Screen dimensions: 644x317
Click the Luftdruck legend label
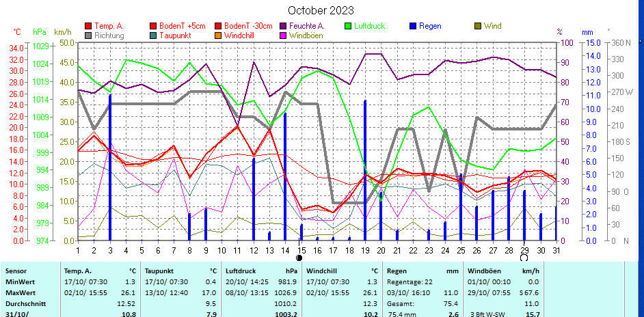370,26
